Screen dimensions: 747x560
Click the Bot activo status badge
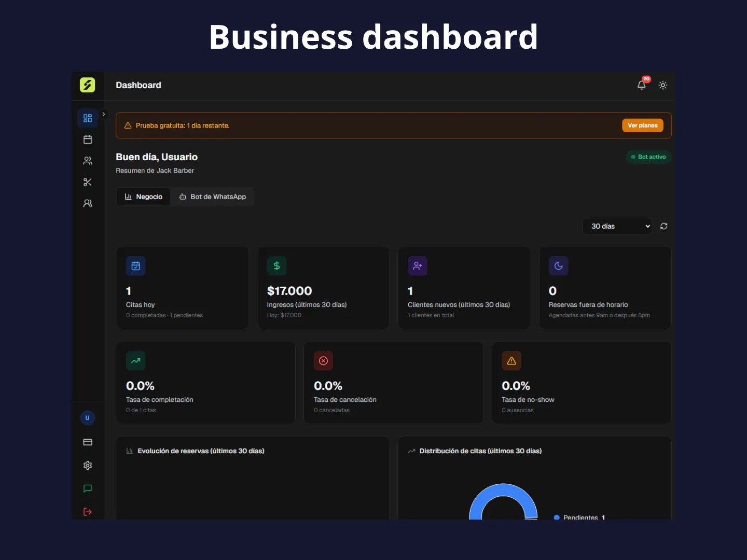[x=648, y=157]
